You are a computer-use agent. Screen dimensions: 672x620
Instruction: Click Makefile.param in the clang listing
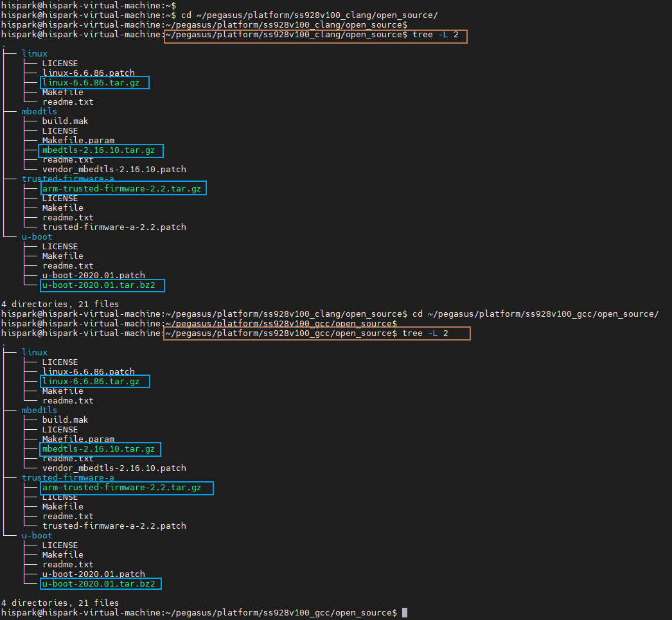click(x=78, y=141)
